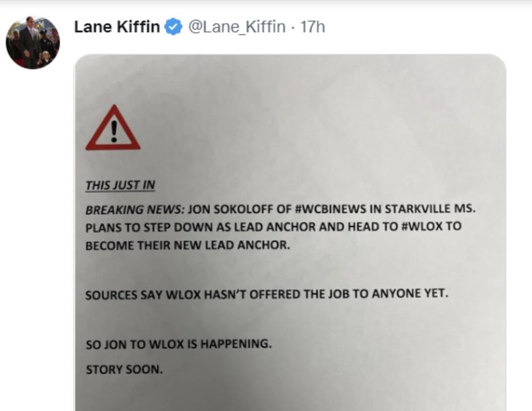The width and height of the screenshot is (532, 411).
Task: Click the blue verified checkmark badge
Action: (173, 27)
